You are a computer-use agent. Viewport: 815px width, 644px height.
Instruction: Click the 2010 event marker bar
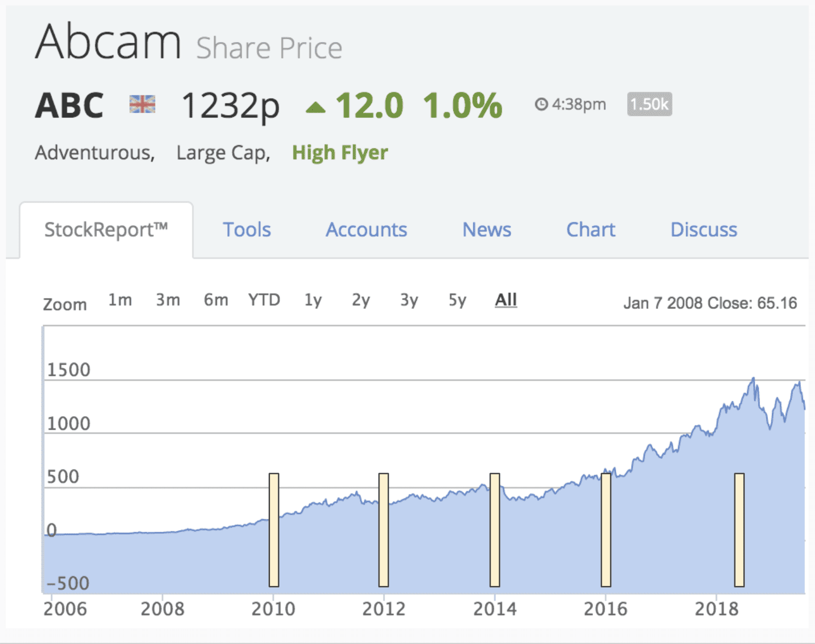[274, 530]
